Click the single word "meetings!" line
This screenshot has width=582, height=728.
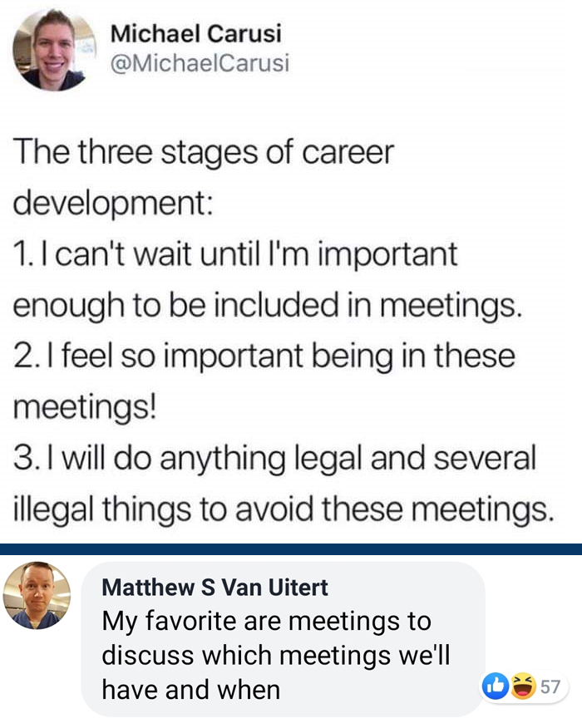tap(84, 407)
